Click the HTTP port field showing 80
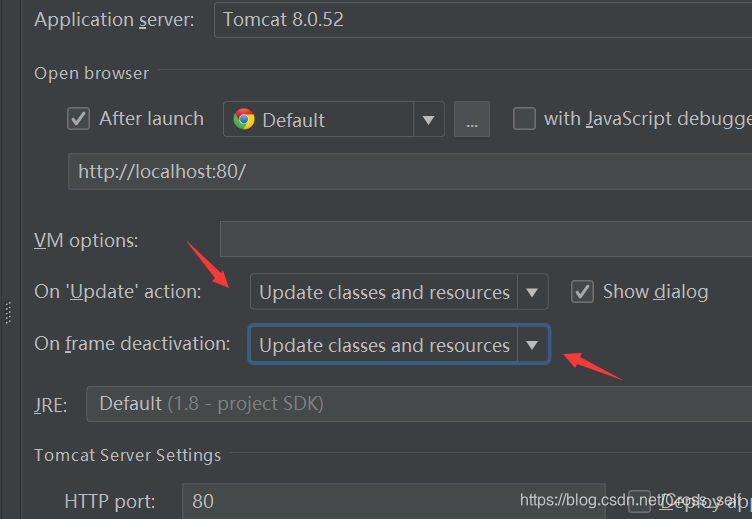 tap(393, 501)
